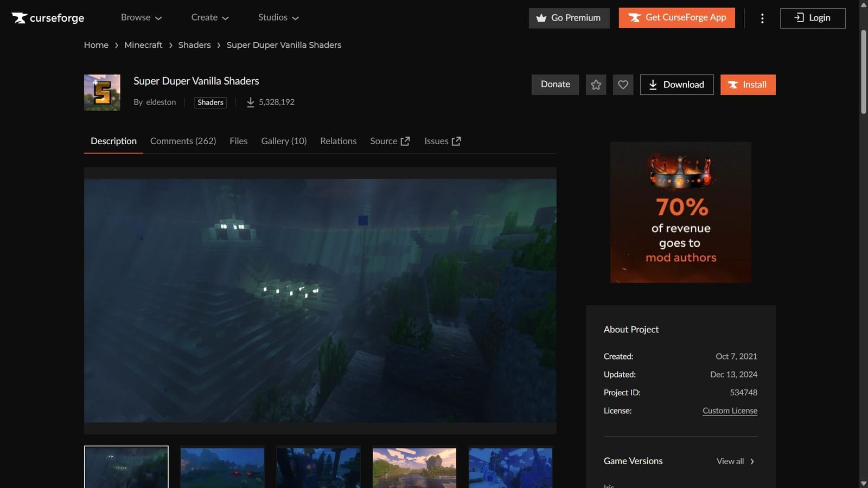Expand the Browse dropdown menu
The height and width of the screenshot is (488, 868).
pyautogui.click(x=141, y=17)
